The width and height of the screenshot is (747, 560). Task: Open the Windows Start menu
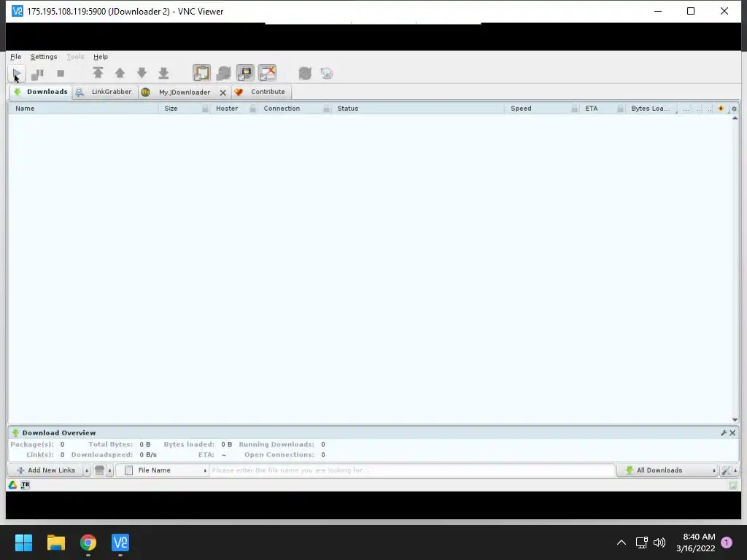tap(23, 542)
